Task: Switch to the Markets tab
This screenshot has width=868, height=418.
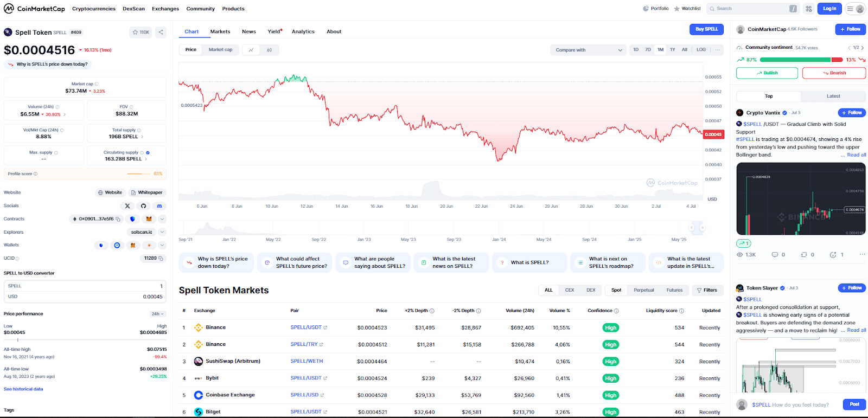Action: (220, 31)
